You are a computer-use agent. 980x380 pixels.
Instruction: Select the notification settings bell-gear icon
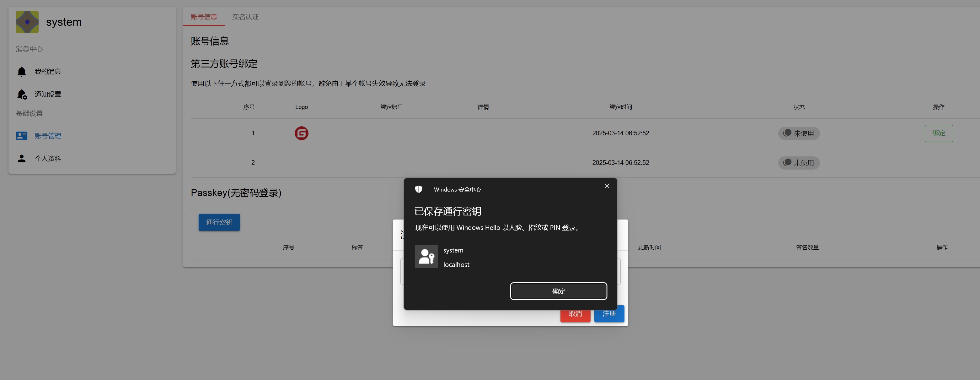(x=22, y=94)
